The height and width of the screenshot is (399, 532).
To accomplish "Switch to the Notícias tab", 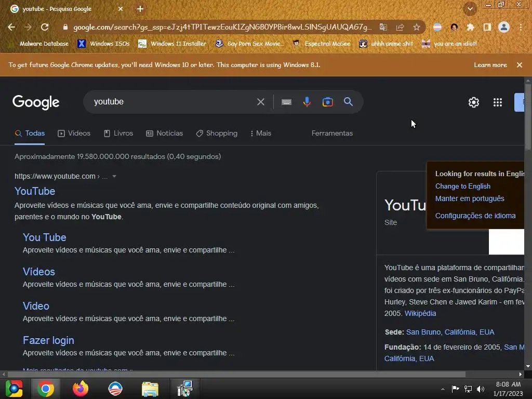I will click(x=164, y=134).
